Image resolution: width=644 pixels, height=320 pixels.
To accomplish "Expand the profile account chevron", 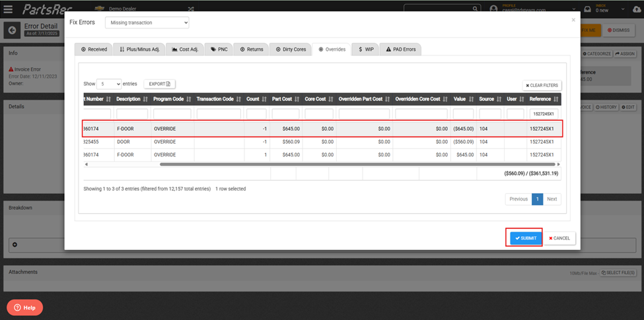I will pos(573,9).
